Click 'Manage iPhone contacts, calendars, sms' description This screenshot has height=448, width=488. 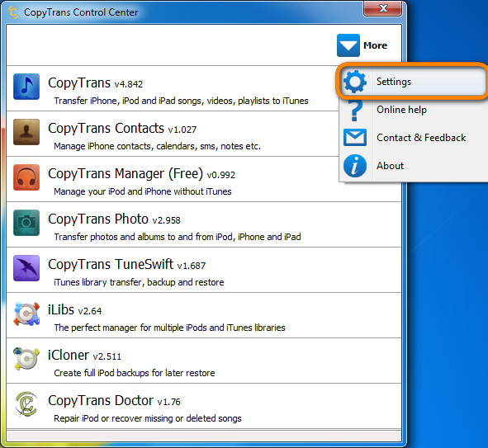point(157,146)
